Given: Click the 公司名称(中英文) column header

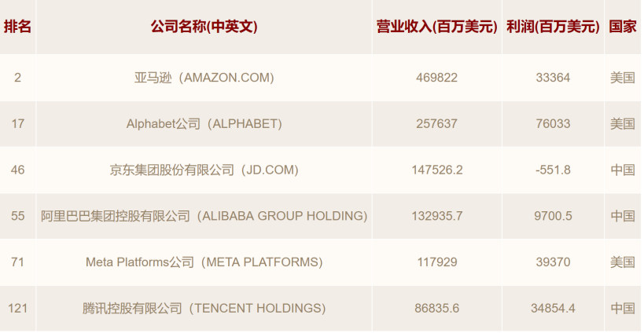Looking at the screenshot, I should point(204,27).
